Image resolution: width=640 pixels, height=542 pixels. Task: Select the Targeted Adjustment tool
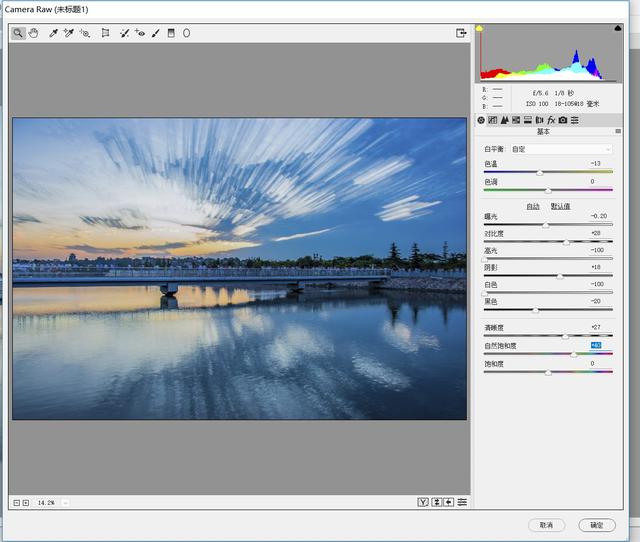[x=84, y=33]
